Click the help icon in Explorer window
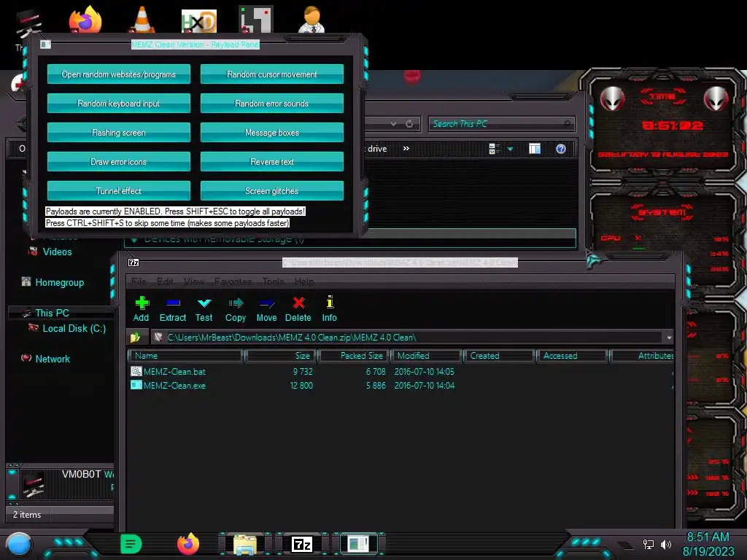The width and height of the screenshot is (747, 560). pyautogui.click(x=561, y=149)
